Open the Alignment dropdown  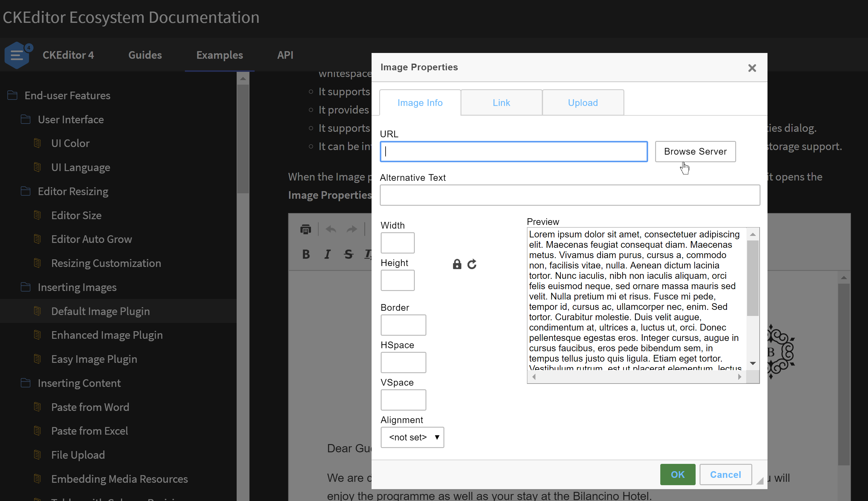pyautogui.click(x=412, y=437)
